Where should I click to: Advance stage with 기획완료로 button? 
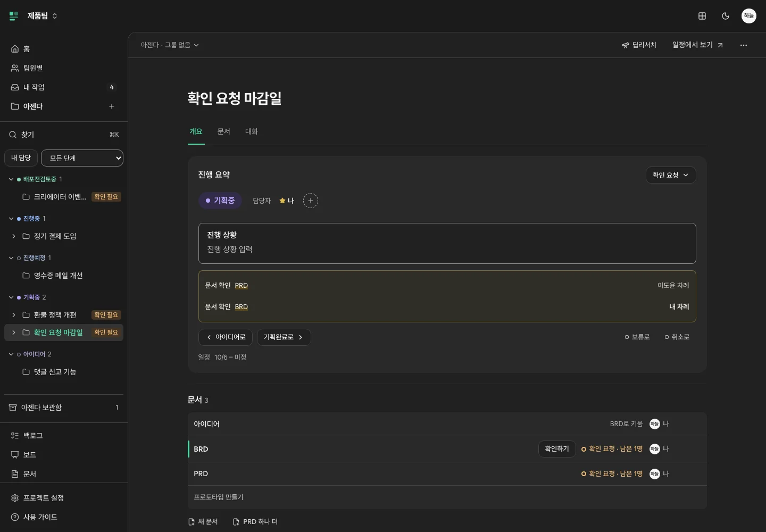[284, 337]
